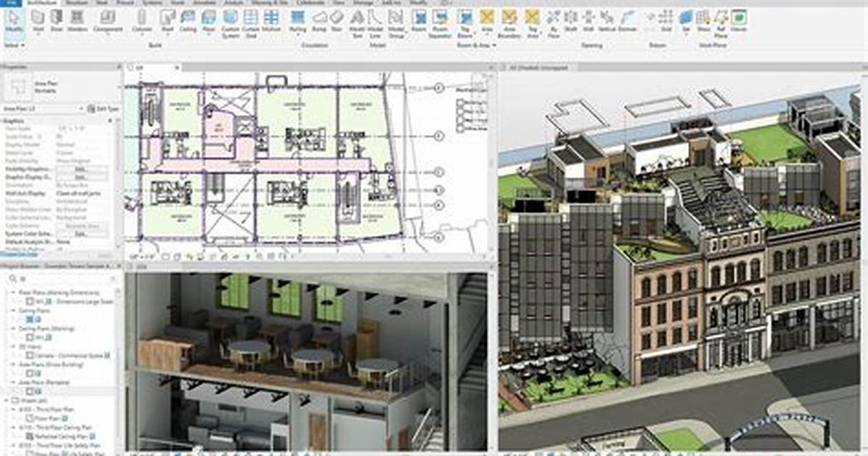Select the Mullion tool
Screen dimensions: 868x456
coord(271,21)
